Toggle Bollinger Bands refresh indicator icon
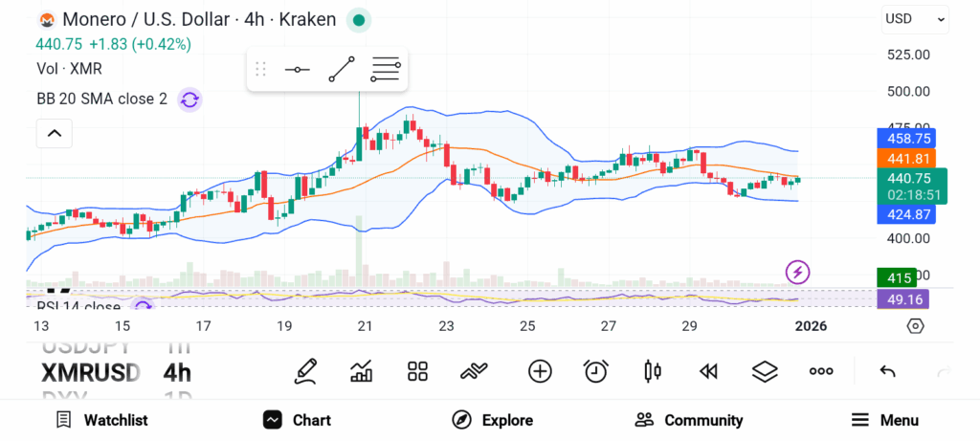980x441 pixels. coord(189,99)
